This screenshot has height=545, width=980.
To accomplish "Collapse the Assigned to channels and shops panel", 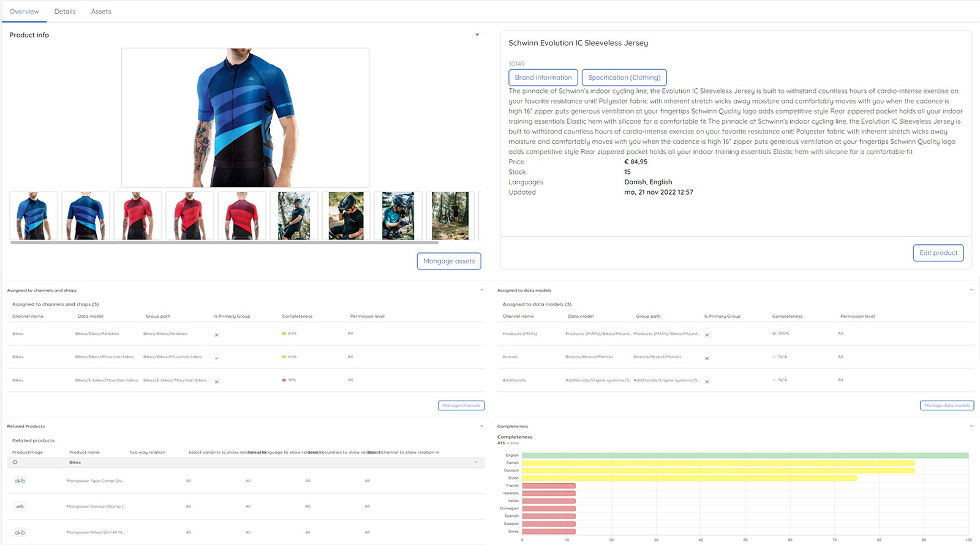I will click(x=481, y=290).
